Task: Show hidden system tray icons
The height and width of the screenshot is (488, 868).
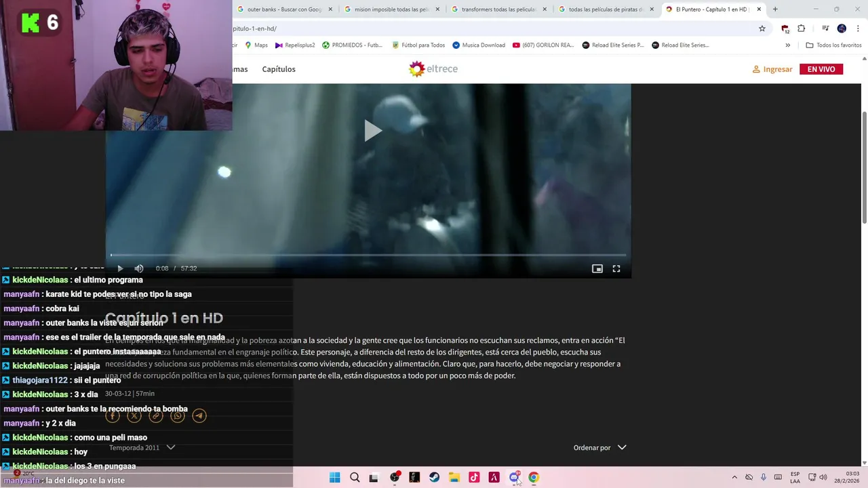Action: point(734,477)
